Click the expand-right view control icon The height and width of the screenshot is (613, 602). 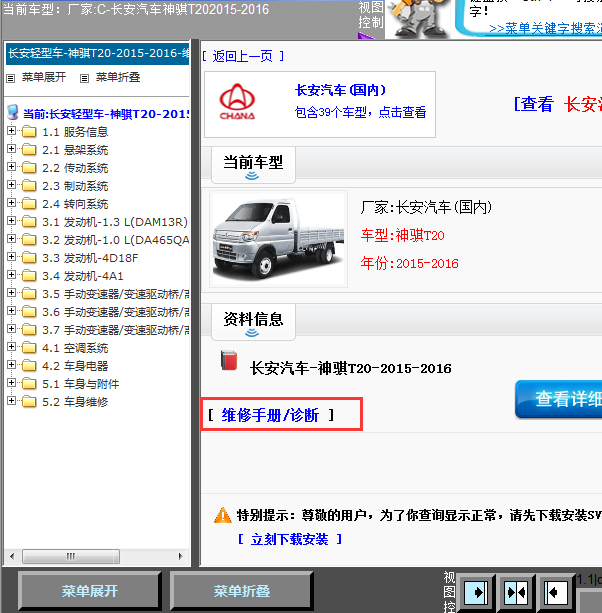pos(476,593)
